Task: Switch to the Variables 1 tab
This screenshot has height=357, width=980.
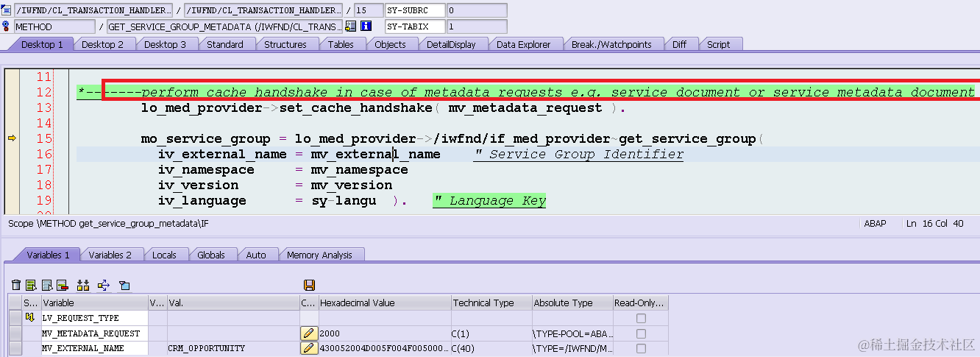Action: [48, 255]
